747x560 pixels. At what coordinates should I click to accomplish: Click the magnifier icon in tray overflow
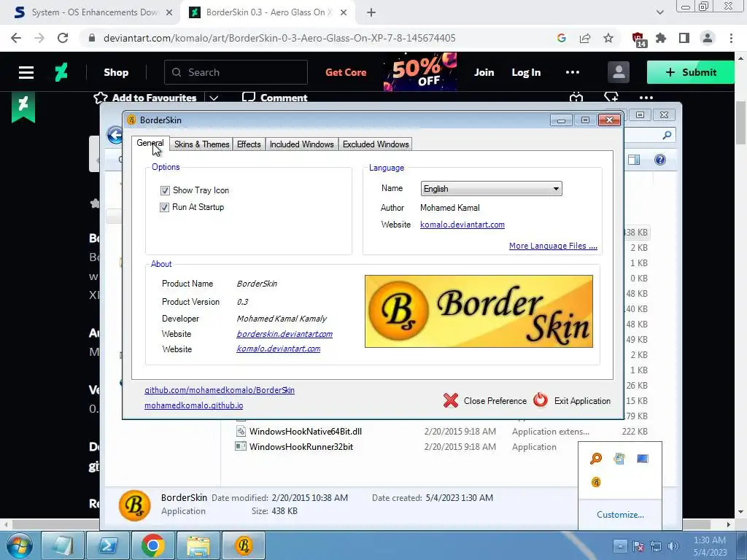(596, 459)
